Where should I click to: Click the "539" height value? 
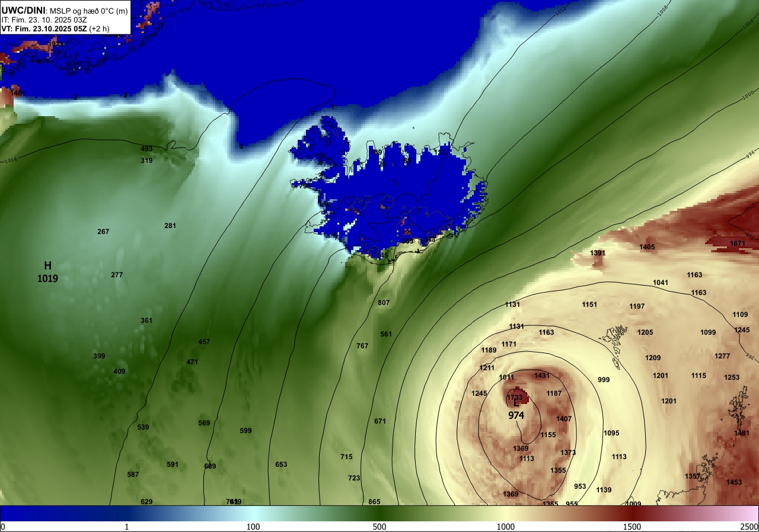click(x=143, y=427)
